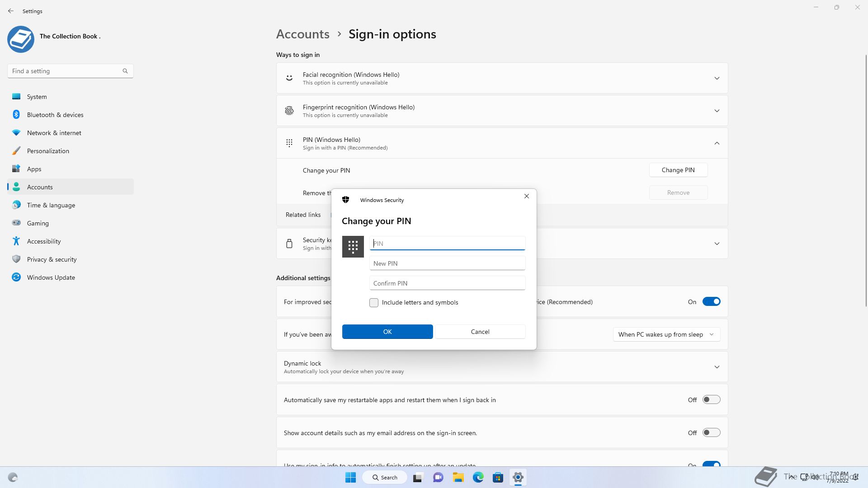The height and width of the screenshot is (488, 868).
Task: Open Personalization settings category
Action: [x=71, y=151]
